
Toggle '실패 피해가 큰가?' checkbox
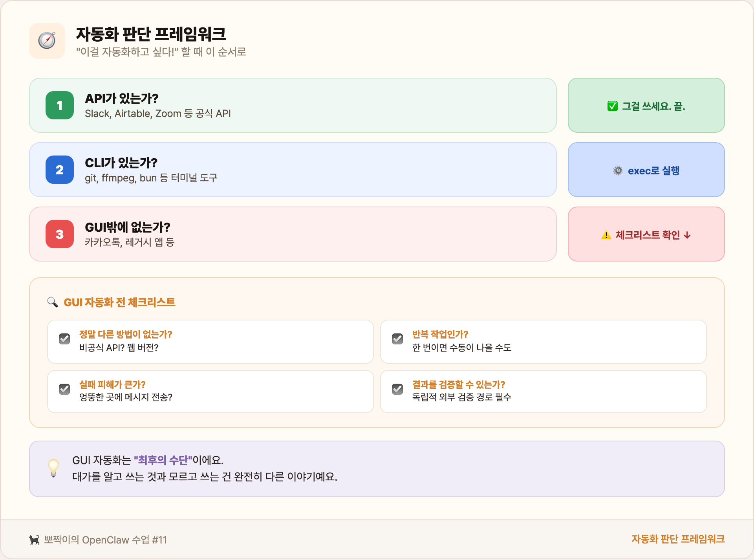65,389
